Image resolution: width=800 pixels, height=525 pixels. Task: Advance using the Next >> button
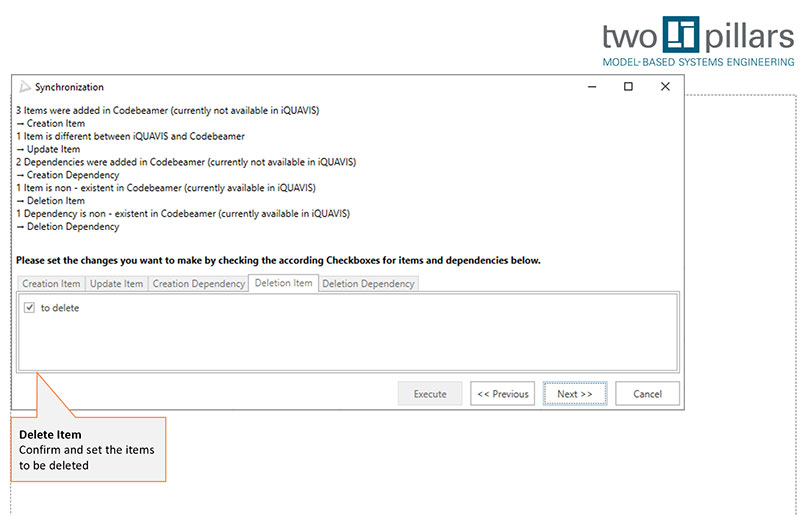(x=575, y=394)
